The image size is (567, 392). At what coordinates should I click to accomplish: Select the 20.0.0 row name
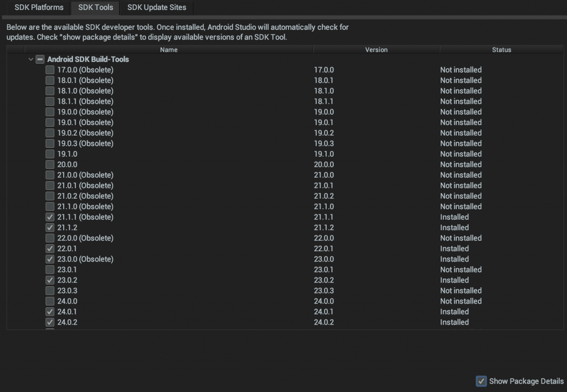tap(67, 164)
